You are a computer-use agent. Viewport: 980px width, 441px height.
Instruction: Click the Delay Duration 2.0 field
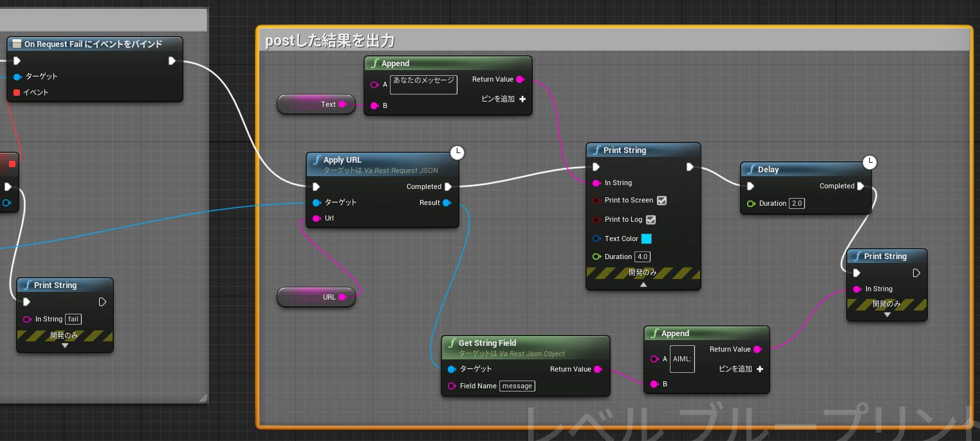click(x=797, y=204)
